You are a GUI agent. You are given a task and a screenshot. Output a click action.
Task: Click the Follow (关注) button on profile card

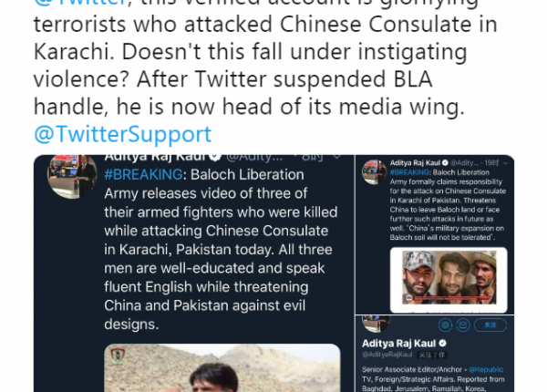[490, 325]
